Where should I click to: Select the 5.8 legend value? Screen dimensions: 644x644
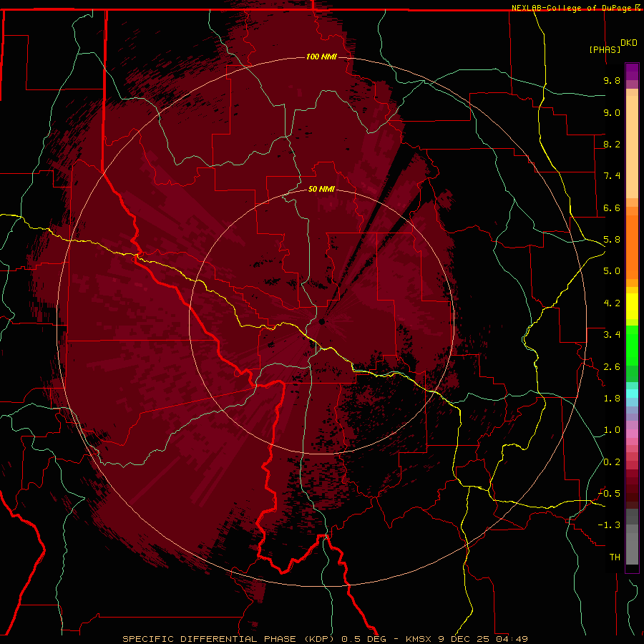coord(612,240)
